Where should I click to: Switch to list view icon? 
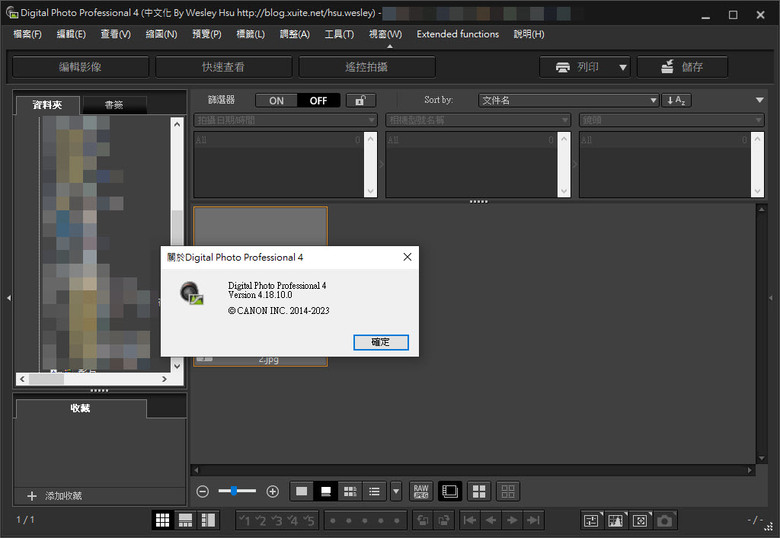pos(375,492)
